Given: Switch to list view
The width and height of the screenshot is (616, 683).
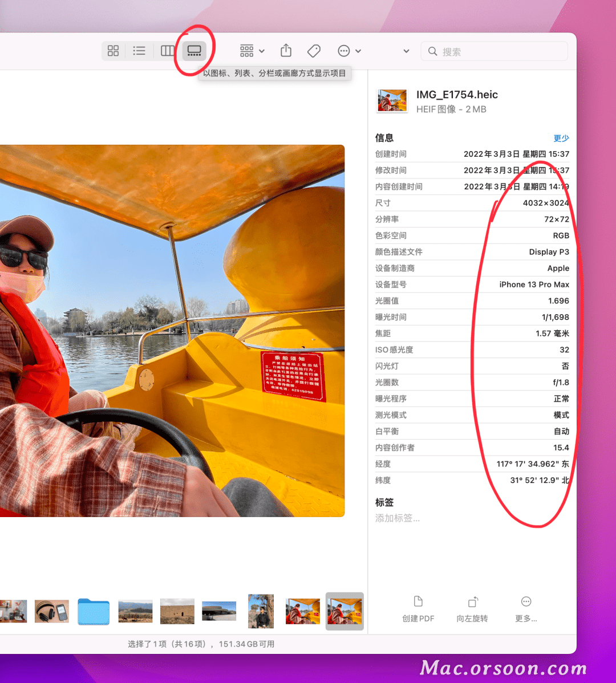Looking at the screenshot, I should 139,51.
